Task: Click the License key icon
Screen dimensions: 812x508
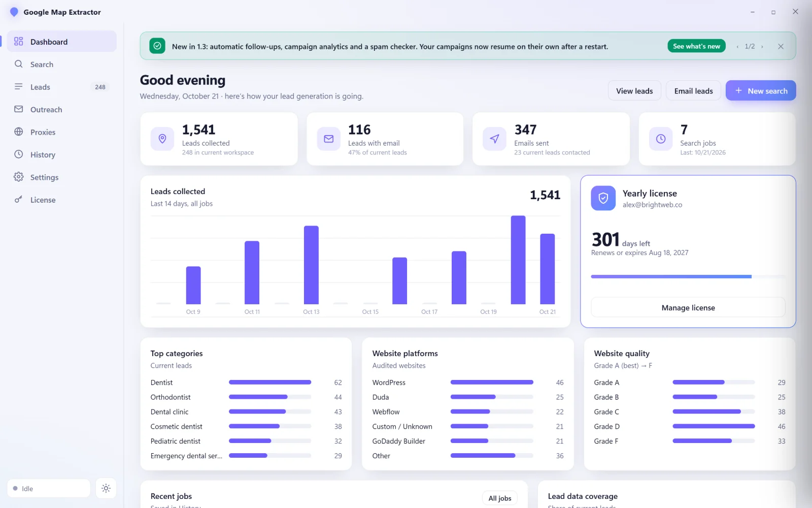Action: (x=19, y=200)
